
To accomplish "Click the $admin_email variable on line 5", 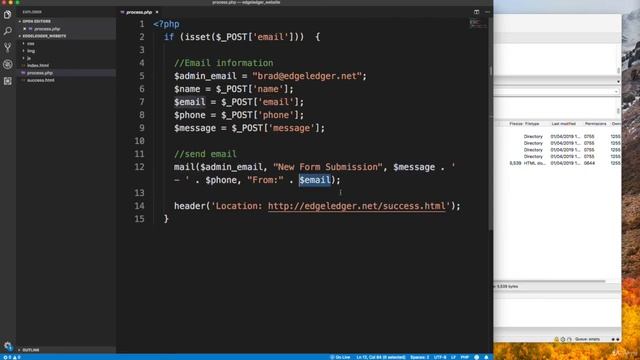I will [x=205, y=76].
